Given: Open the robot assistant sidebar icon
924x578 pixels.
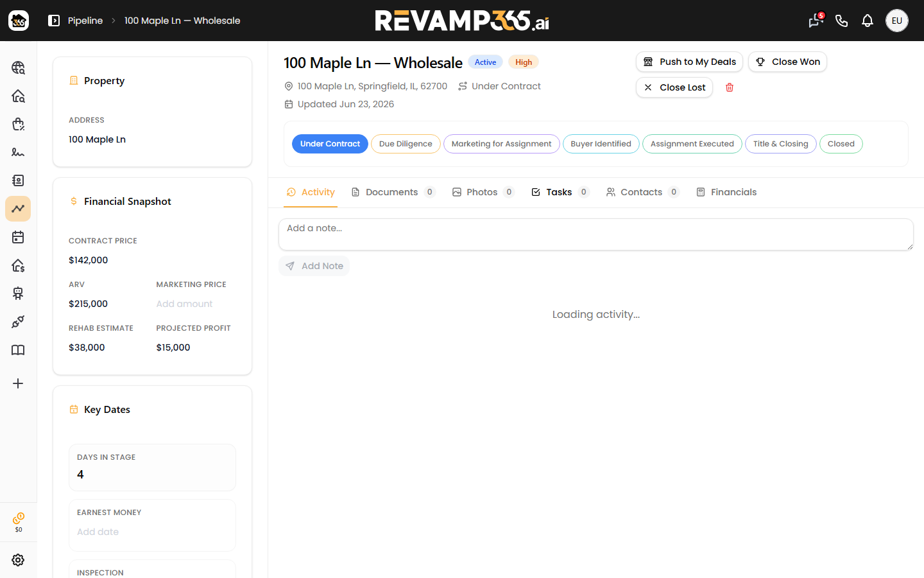Looking at the screenshot, I should 18,293.
